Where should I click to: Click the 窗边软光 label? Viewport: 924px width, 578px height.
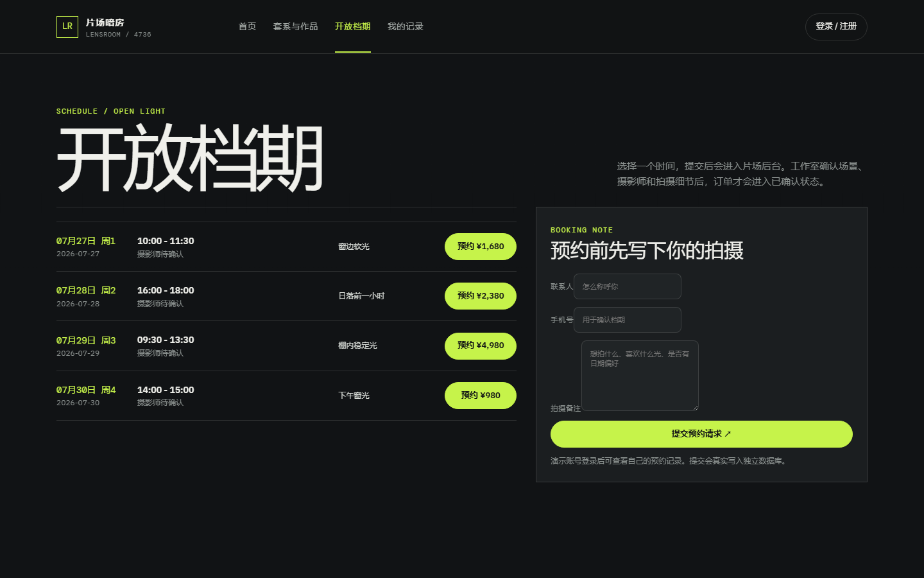point(354,247)
